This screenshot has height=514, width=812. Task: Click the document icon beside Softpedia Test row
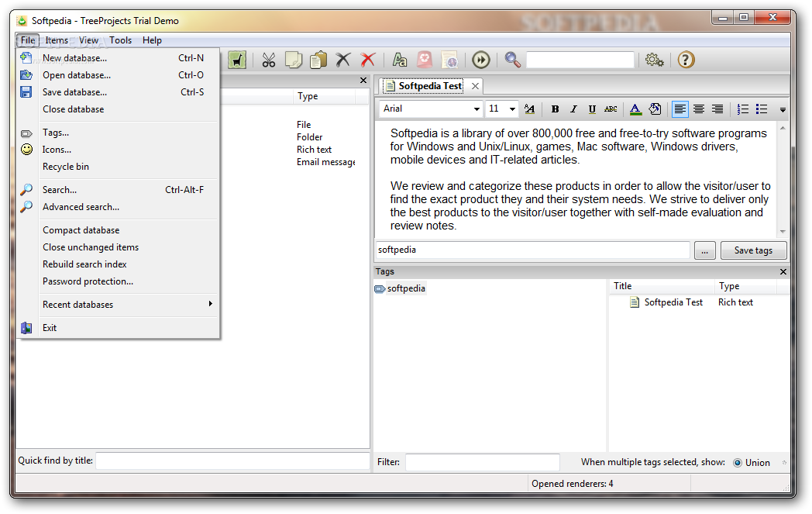click(635, 302)
